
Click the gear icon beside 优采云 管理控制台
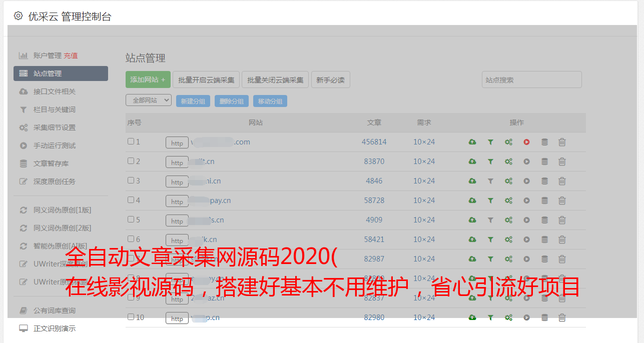19,16
